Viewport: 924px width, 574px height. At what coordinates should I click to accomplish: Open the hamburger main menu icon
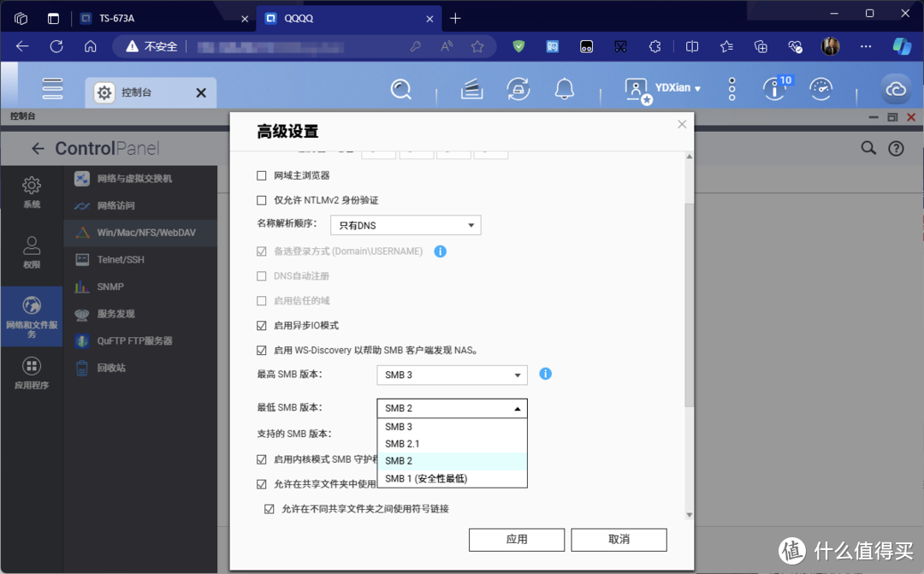click(x=53, y=89)
